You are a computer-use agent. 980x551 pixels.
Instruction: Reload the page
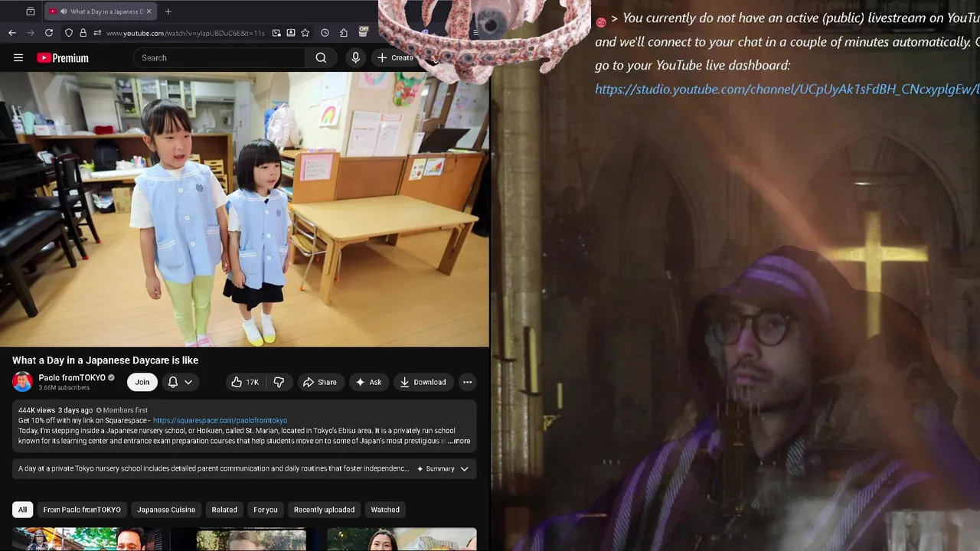click(x=49, y=33)
